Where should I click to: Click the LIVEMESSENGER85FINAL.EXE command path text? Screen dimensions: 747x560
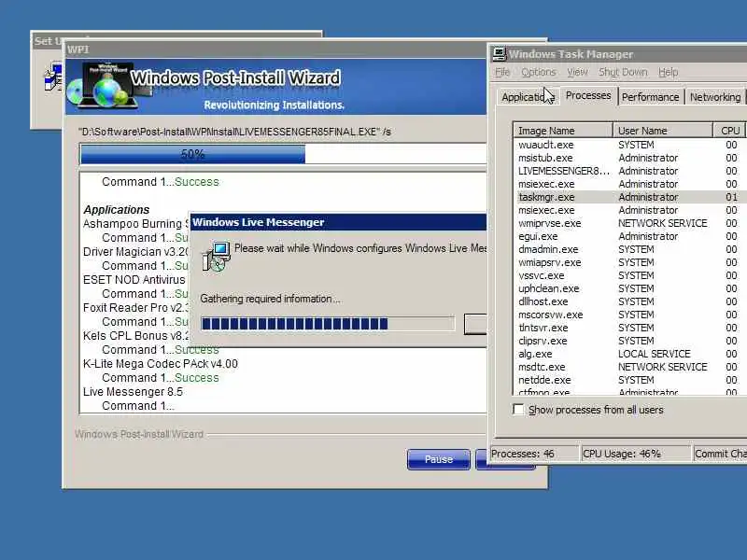[x=236, y=132]
